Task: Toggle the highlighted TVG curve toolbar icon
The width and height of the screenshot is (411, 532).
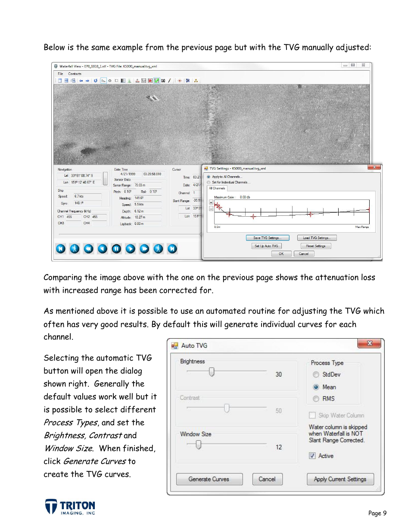Action: [103, 81]
